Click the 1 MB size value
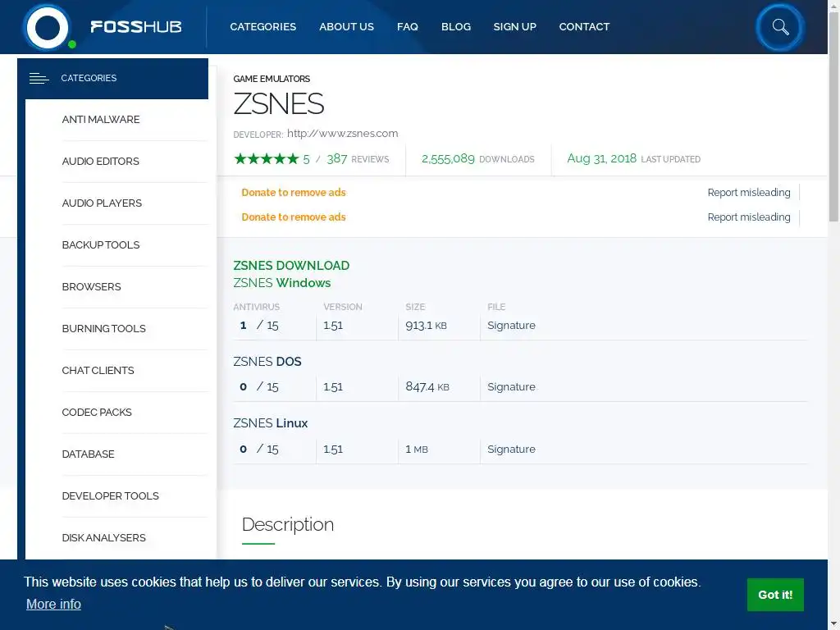 tap(417, 449)
